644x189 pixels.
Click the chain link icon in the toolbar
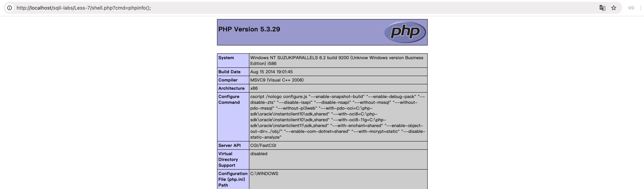click(631, 8)
